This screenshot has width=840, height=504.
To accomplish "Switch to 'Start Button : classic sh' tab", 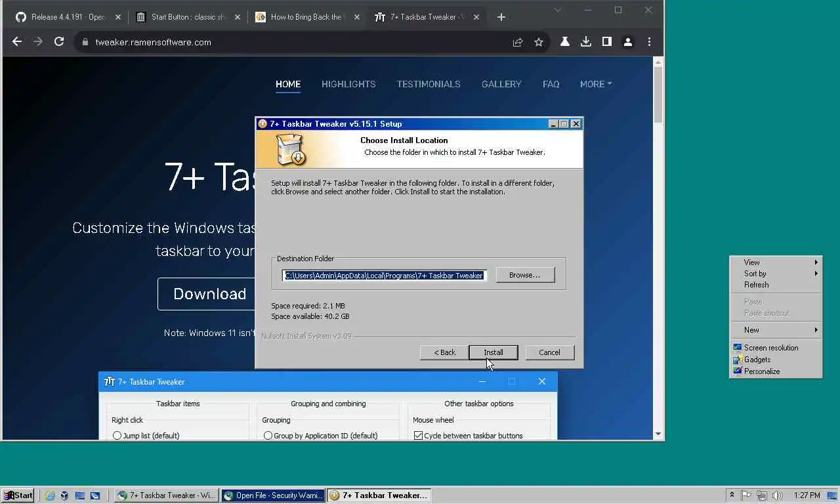I will 188,17.
